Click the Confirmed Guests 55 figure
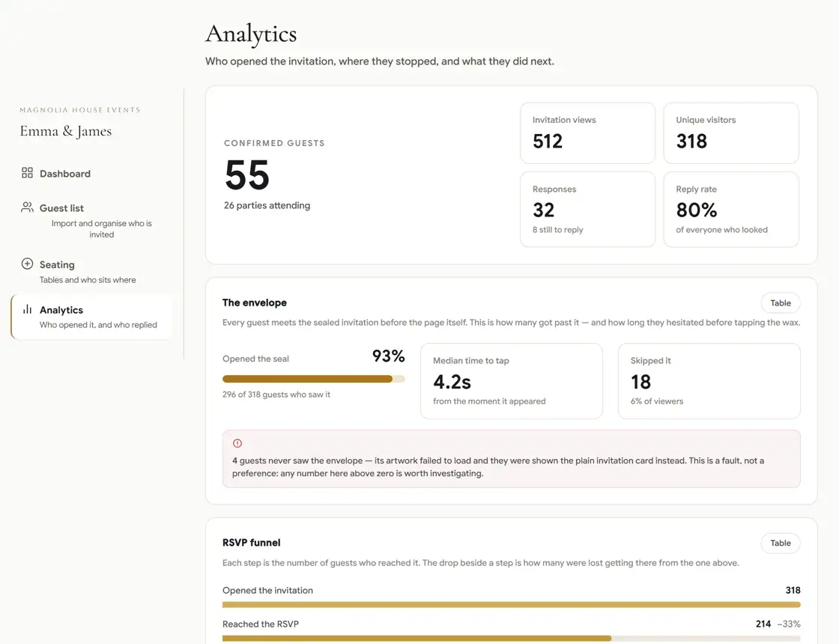 246,175
